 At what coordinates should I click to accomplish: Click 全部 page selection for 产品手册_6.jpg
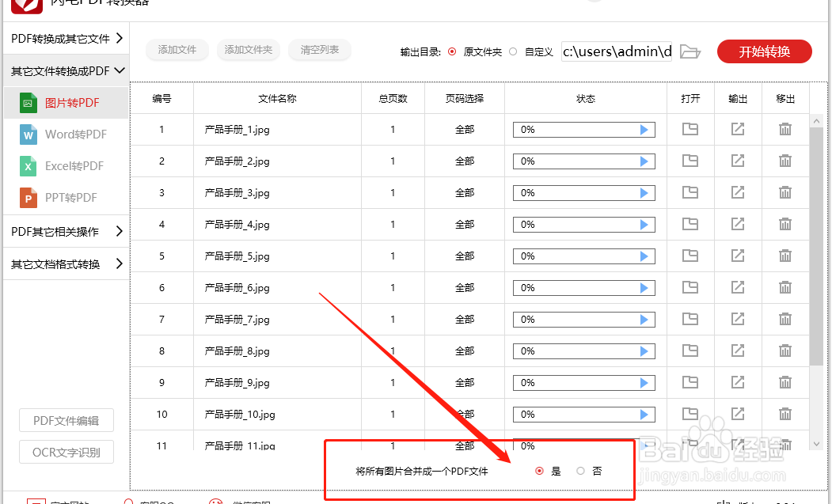click(x=464, y=287)
